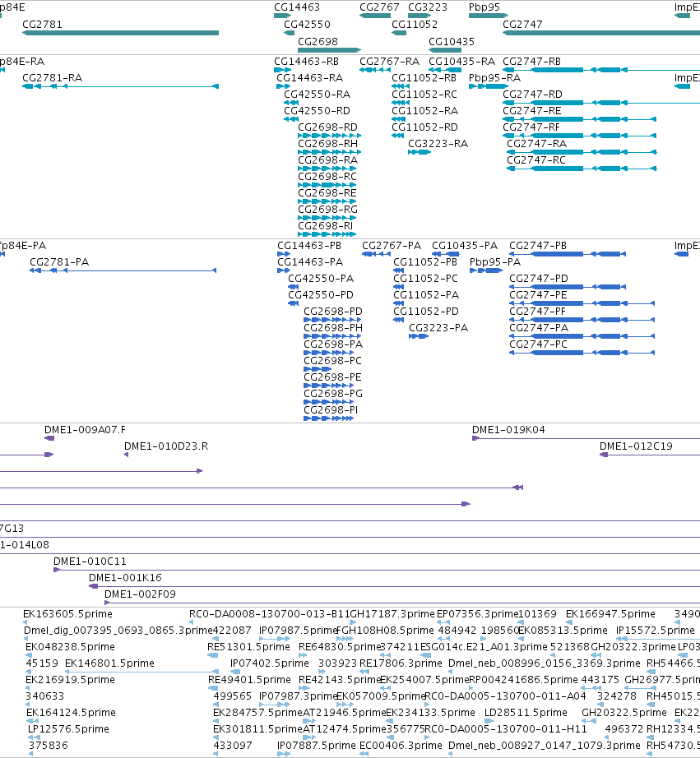Select EST EK166947.5prime
The width and height of the screenshot is (700, 758).
[610, 614]
